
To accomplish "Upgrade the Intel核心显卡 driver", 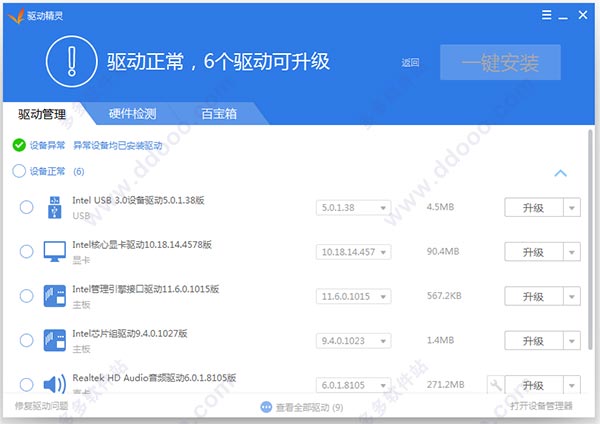I will 534,252.
